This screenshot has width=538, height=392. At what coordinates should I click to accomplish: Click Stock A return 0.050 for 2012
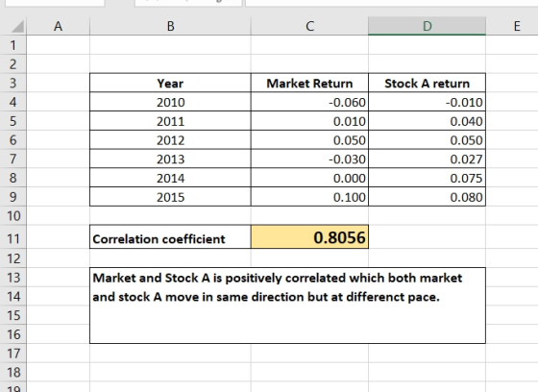coord(427,139)
